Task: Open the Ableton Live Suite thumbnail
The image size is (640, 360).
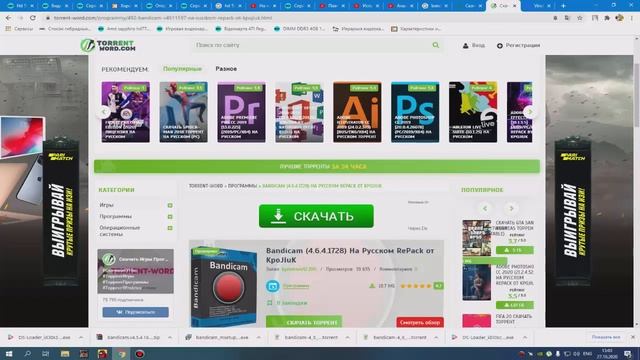Action: coord(473,112)
